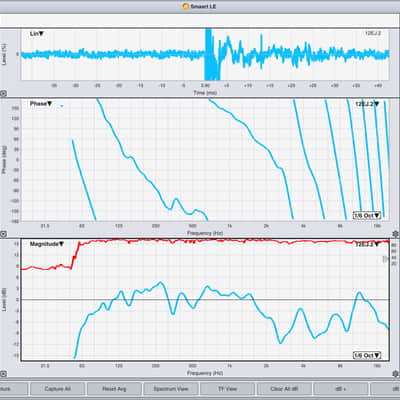Open the phase plot's gear settings

point(396,234)
